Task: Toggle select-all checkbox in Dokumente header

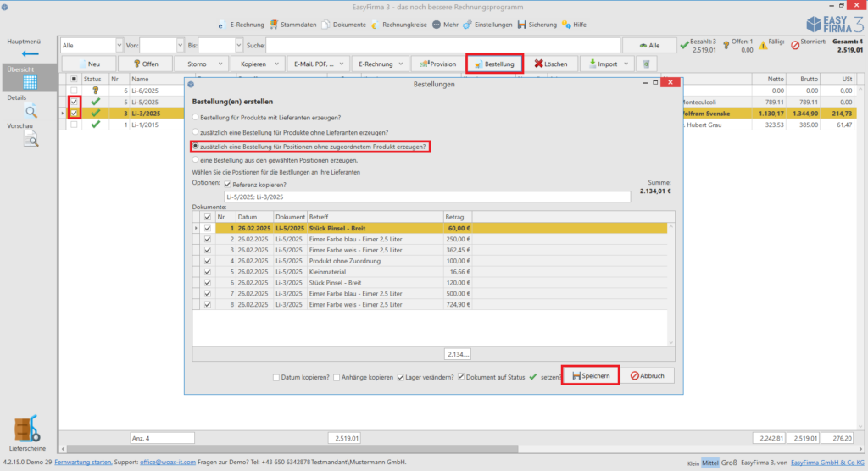Action: point(208,217)
